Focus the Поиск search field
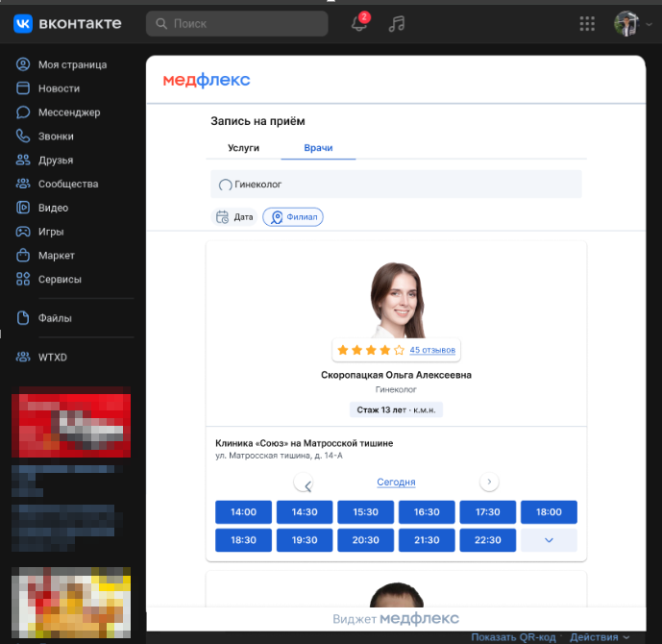 237,23
